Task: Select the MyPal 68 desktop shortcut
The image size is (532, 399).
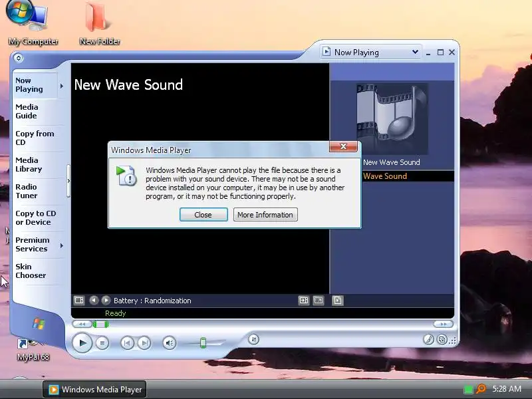Action: [33, 350]
